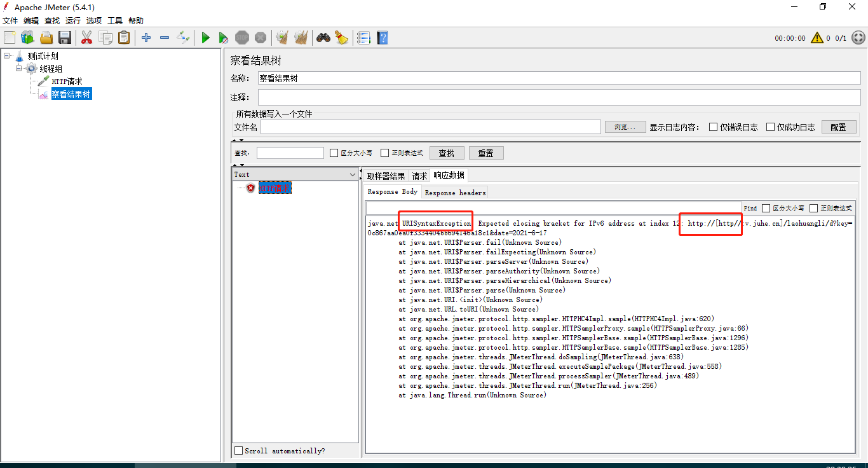Screen dimensions: 868x468
Task: Click the 注释 input field
Action: (559, 97)
